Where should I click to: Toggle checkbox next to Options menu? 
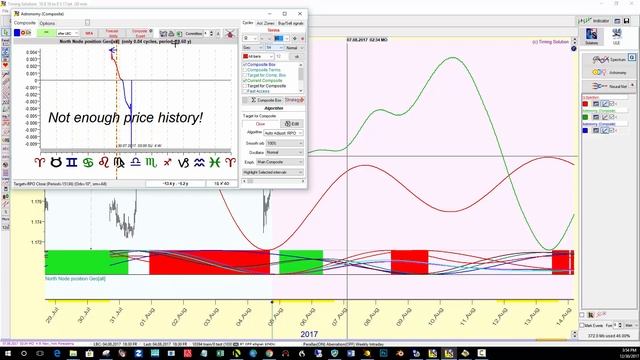(x=87, y=23)
